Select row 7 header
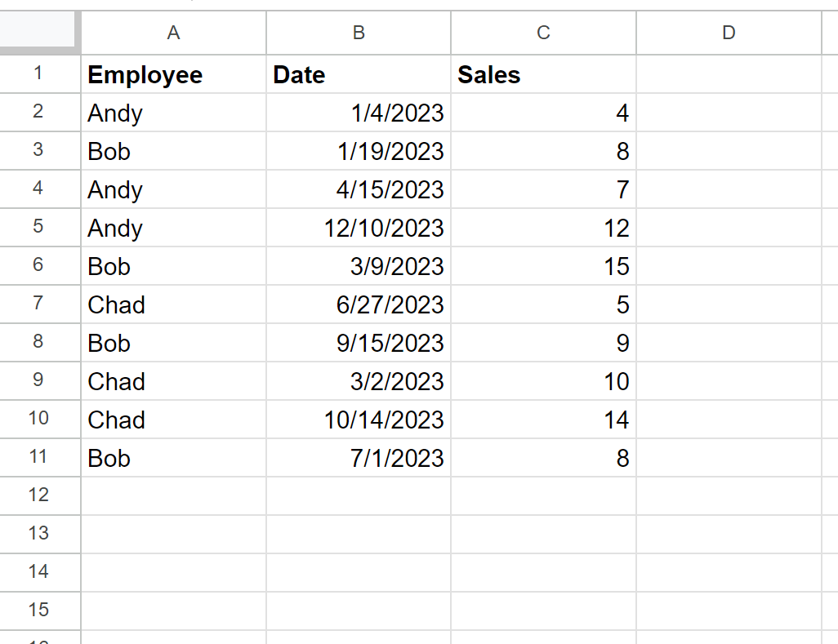The image size is (838, 644). coord(40,304)
